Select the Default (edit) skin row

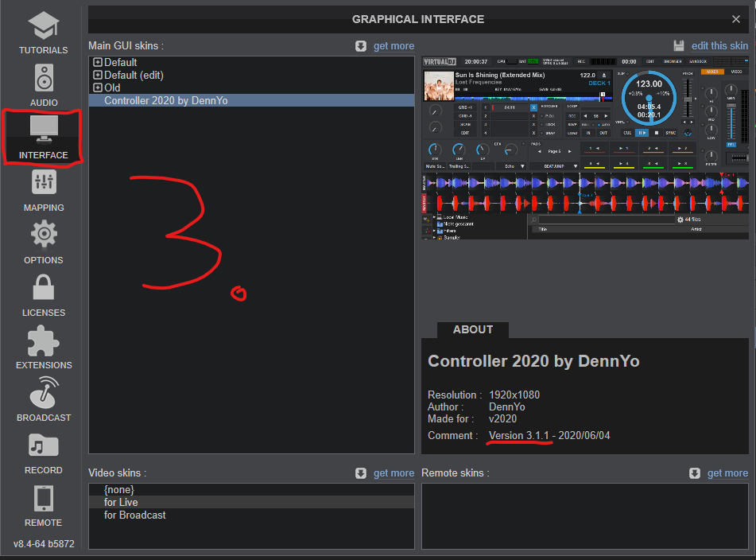(x=251, y=75)
